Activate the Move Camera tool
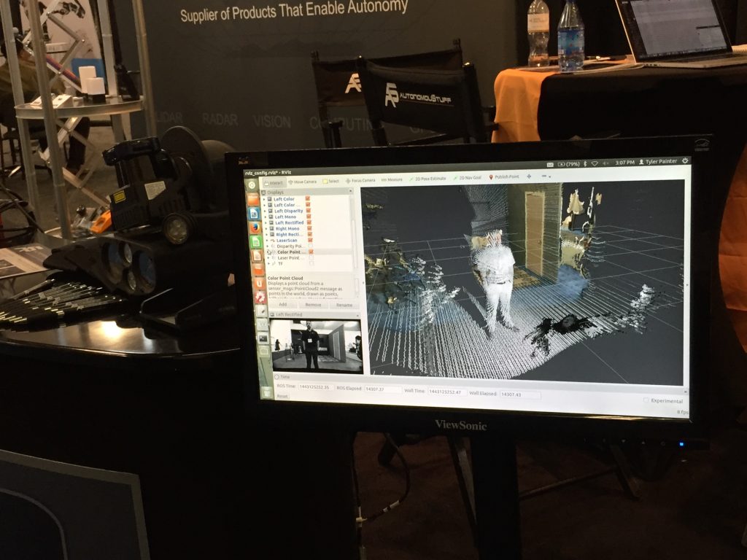747x560 pixels. pyautogui.click(x=302, y=182)
